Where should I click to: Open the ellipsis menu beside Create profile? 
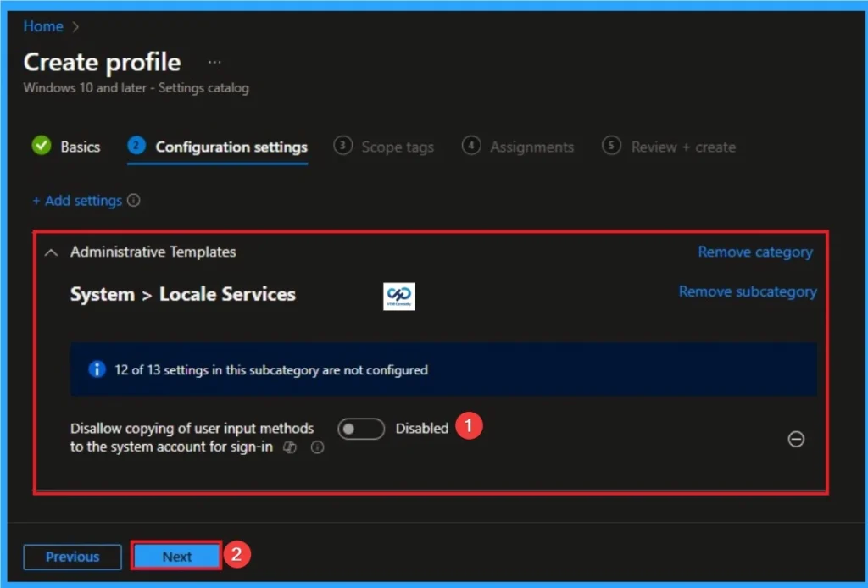point(214,60)
